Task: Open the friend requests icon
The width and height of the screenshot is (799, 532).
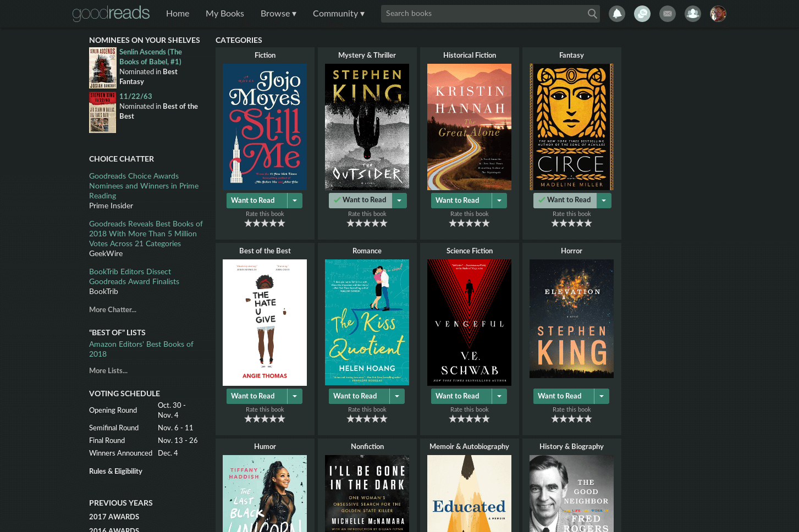Action: (x=693, y=14)
